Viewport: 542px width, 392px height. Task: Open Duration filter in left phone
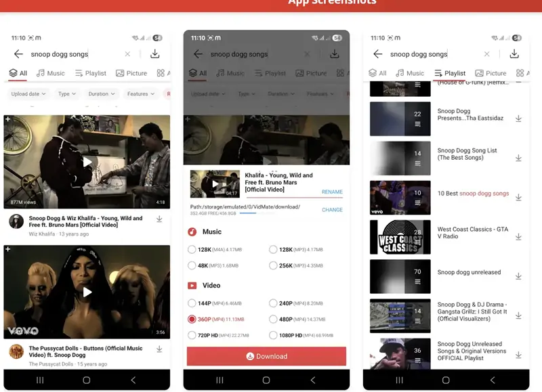(x=101, y=94)
